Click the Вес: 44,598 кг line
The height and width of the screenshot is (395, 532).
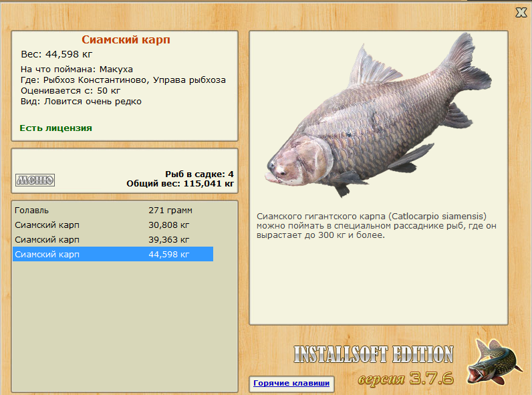[x=57, y=54]
